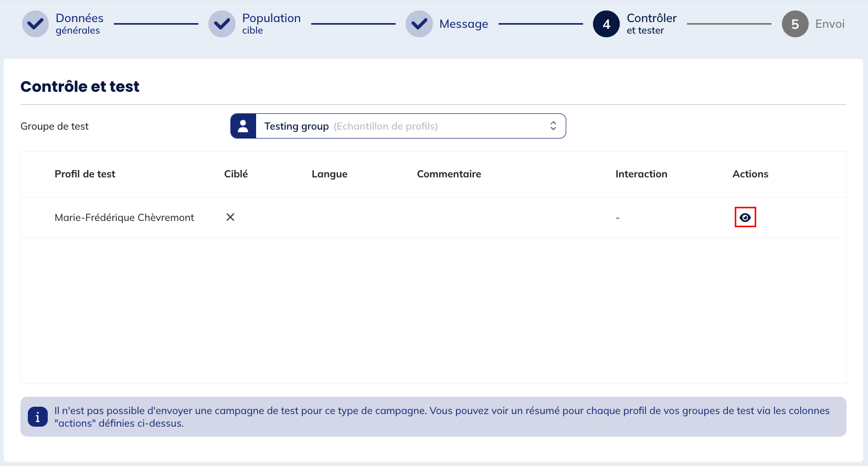Click the blue info icon in the notice
The height and width of the screenshot is (466, 868).
click(37, 417)
